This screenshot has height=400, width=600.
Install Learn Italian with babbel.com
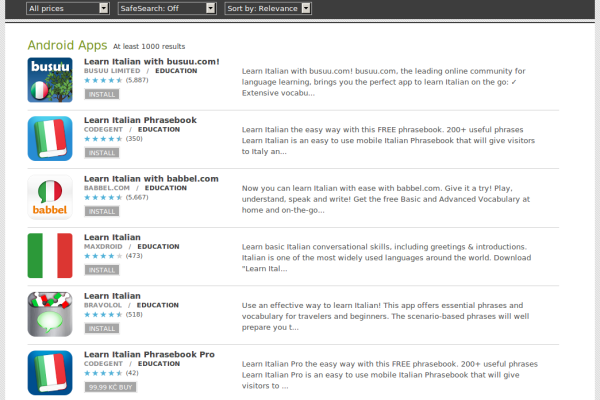coord(102,211)
